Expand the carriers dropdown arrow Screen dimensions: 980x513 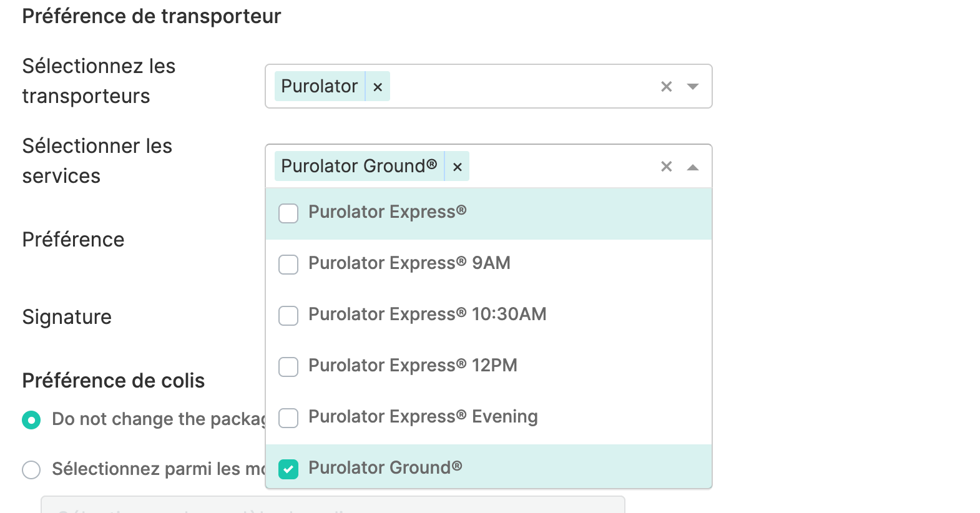tap(692, 87)
